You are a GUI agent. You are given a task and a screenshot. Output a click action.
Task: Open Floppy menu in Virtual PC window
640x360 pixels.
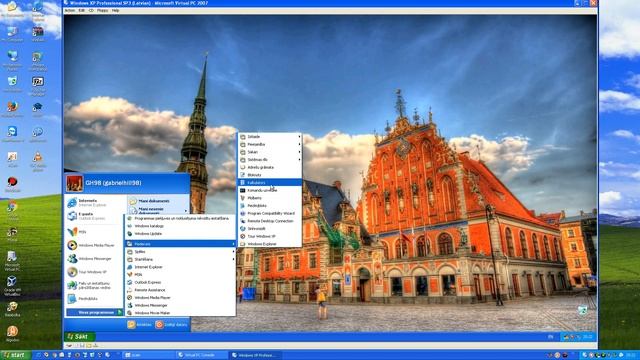(x=102, y=10)
